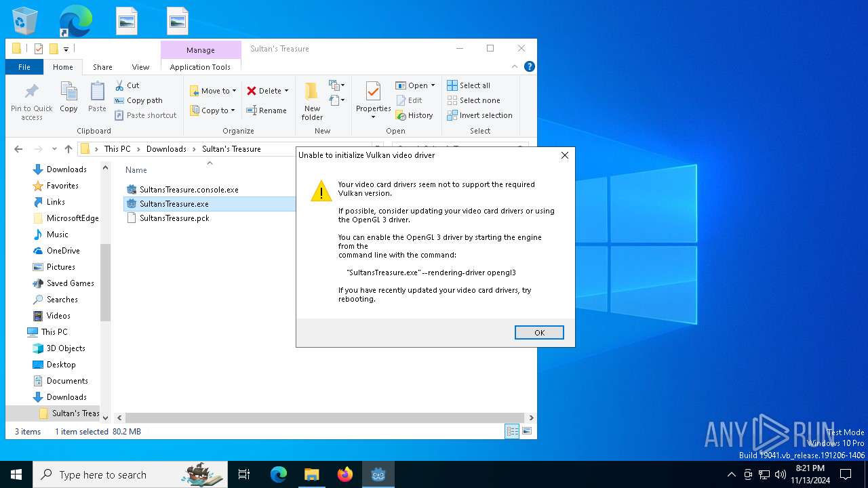
Task: Click the Windows Start button
Action: pyautogui.click(x=16, y=474)
